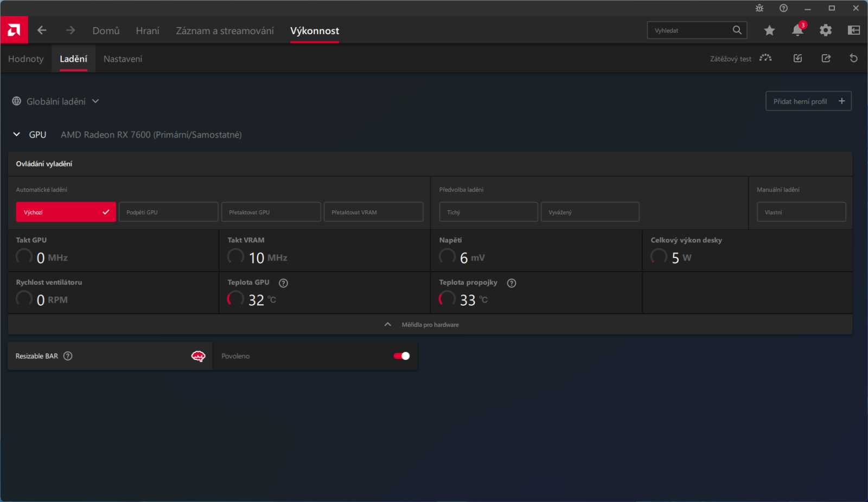Click help icon next to Teplota GPU
This screenshot has height=502, width=868.
[x=283, y=283]
